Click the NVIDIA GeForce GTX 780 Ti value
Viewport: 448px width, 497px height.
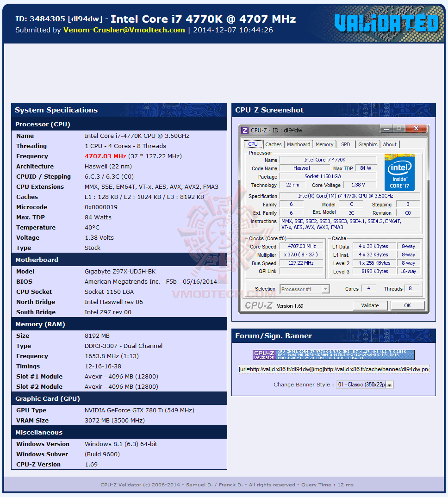tap(139, 410)
